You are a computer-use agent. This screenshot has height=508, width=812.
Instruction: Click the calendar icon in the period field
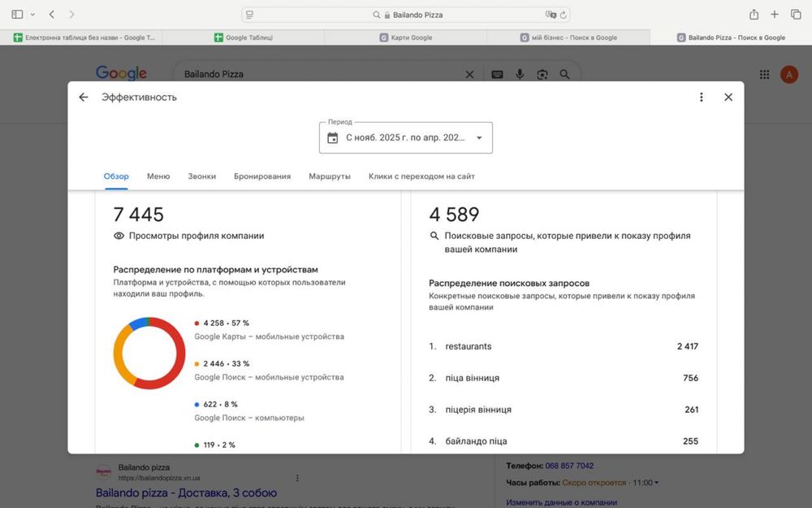[x=332, y=138]
